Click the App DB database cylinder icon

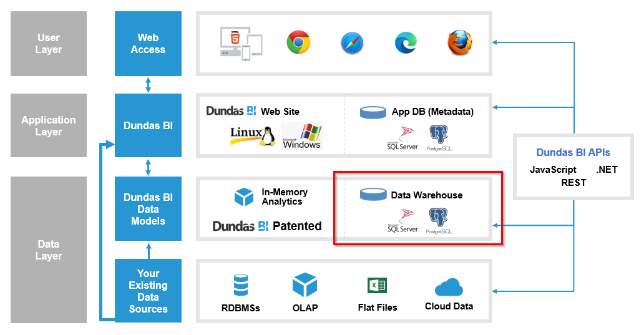(x=373, y=112)
